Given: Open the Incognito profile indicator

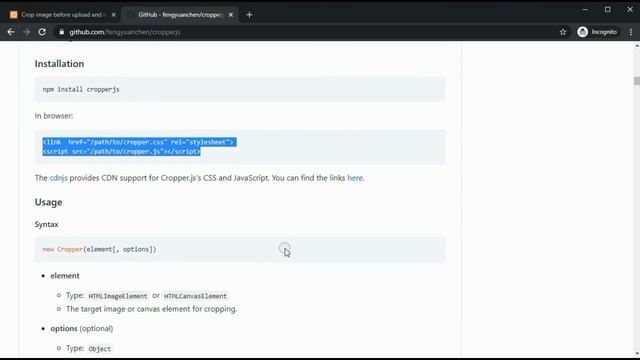Looking at the screenshot, I should (x=598, y=32).
